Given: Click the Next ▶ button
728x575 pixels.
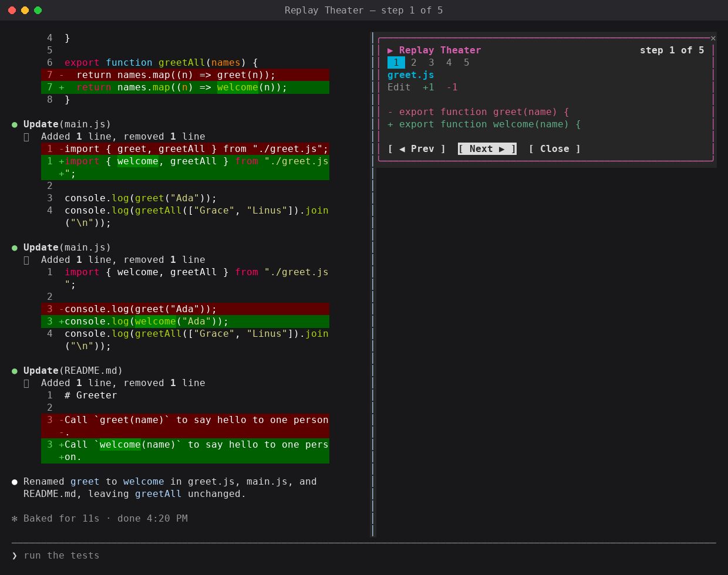Looking at the screenshot, I should [487, 149].
